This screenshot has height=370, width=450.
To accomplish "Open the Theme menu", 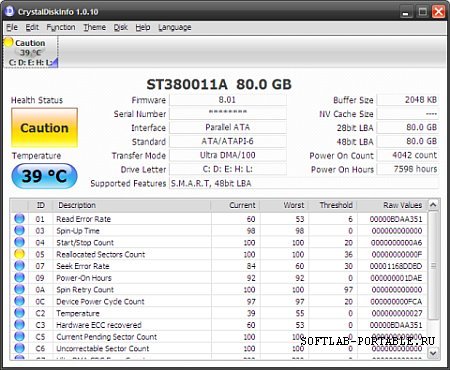I will point(95,27).
